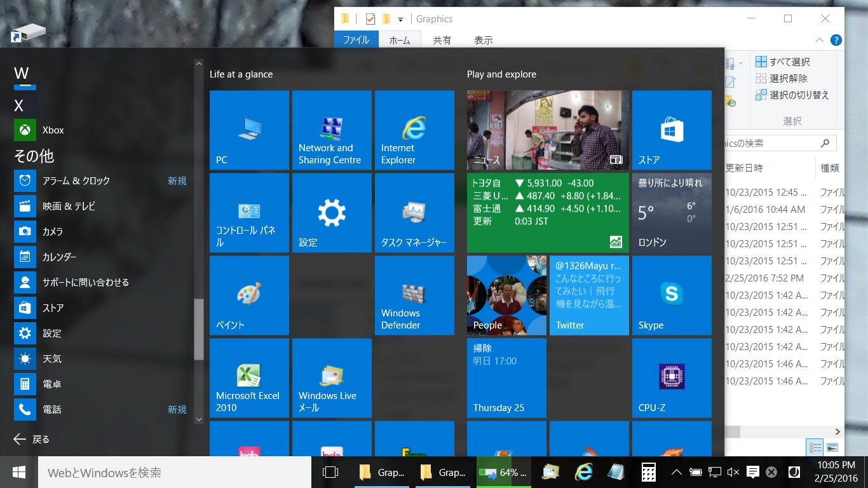The width and height of the screenshot is (868, 488).
Task: Open the People tile
Action: [506, 295]
